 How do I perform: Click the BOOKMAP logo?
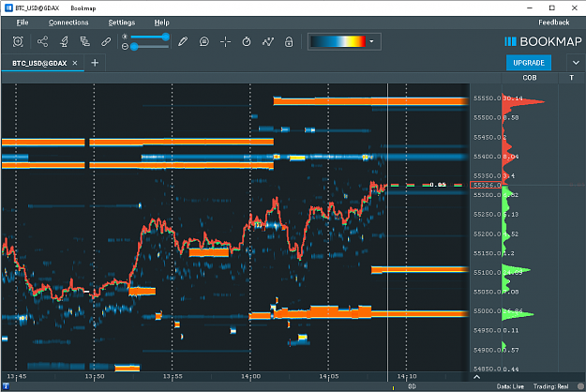point(544,41)
